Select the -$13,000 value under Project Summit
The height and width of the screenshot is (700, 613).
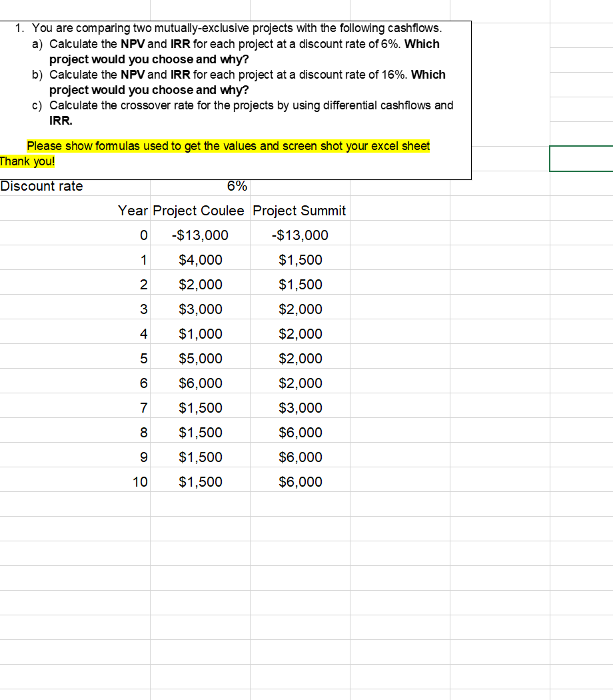point(300,235)
